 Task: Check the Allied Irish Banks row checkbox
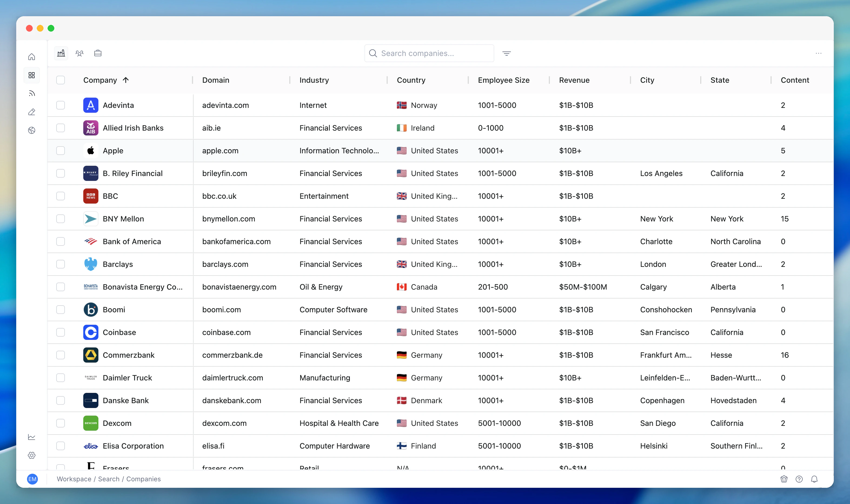pos(61,128)
